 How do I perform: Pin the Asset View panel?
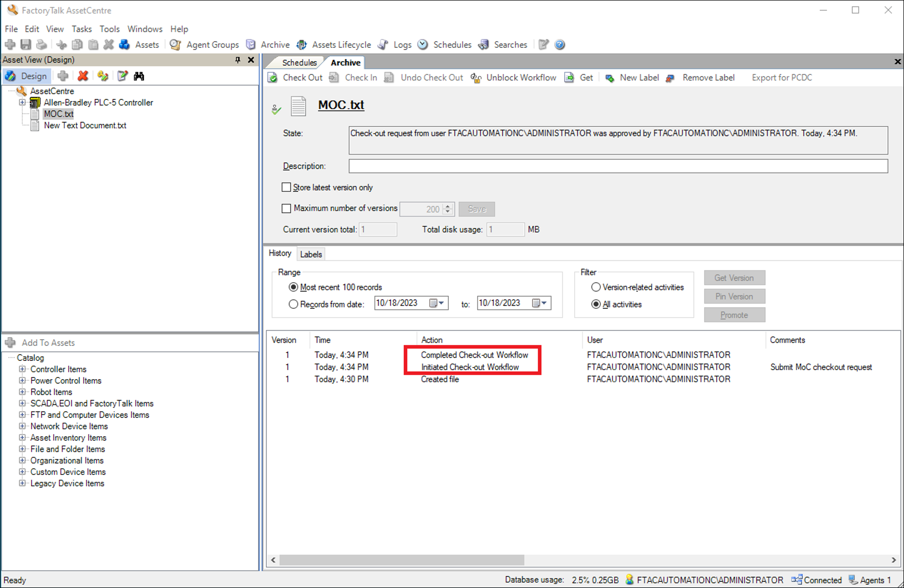click(238, 60)
